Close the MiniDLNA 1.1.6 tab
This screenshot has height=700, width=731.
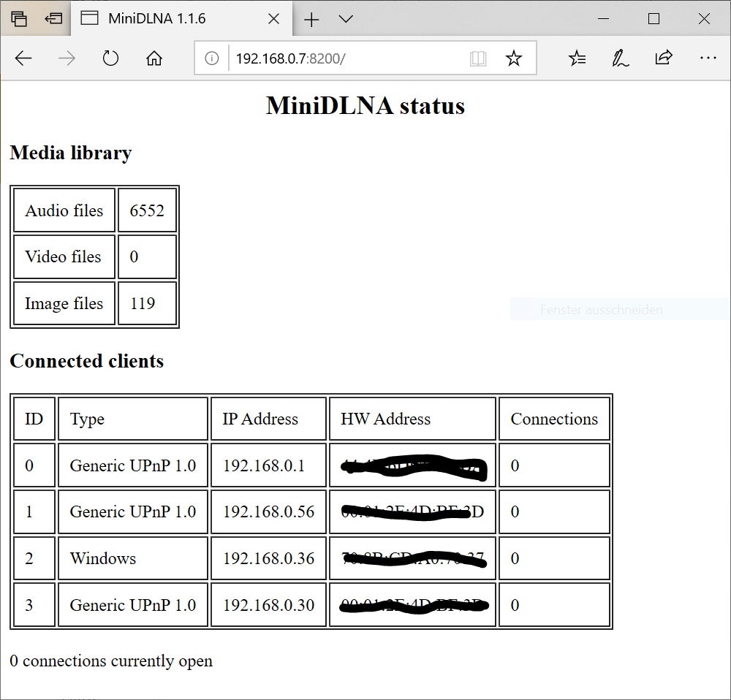click(274, 19)
